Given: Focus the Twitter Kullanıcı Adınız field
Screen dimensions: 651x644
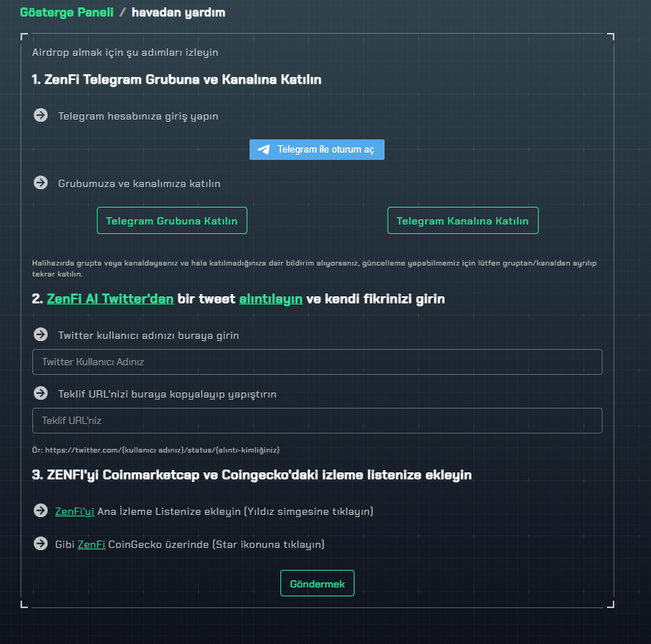Looking at the screenshot, I should coord(317,362).
